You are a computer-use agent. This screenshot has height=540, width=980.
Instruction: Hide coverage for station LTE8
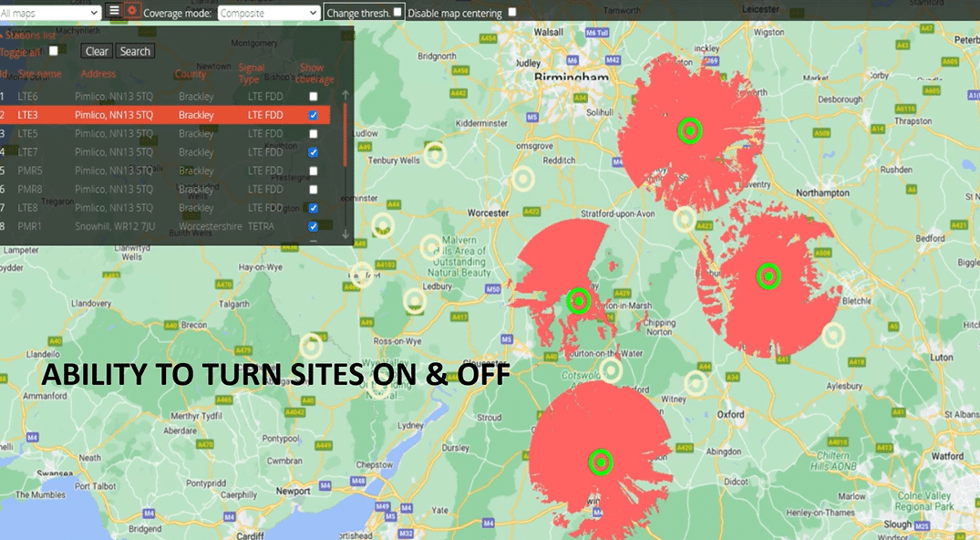(x=313, y=208)
